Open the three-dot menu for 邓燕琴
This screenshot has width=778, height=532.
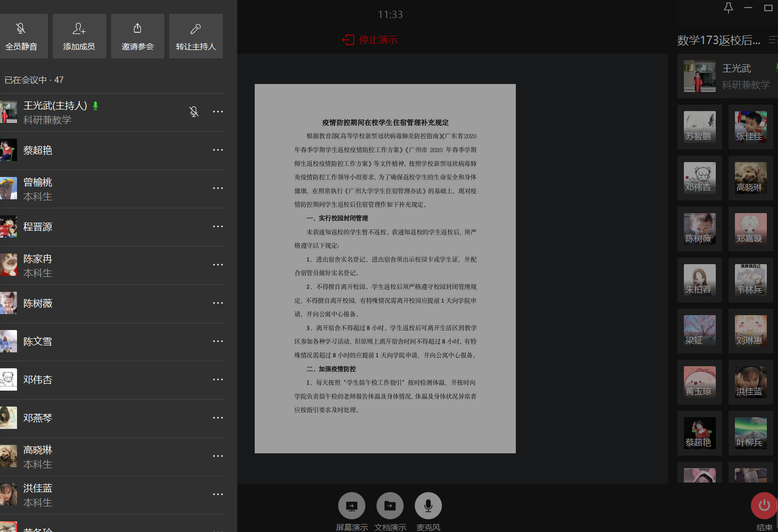[x=218, y=418]
